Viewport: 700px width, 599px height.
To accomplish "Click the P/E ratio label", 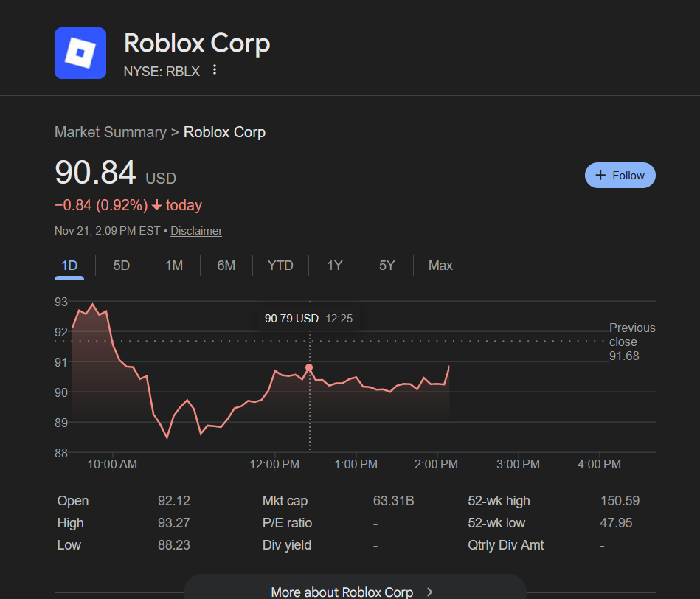I will tap(287, 523).
